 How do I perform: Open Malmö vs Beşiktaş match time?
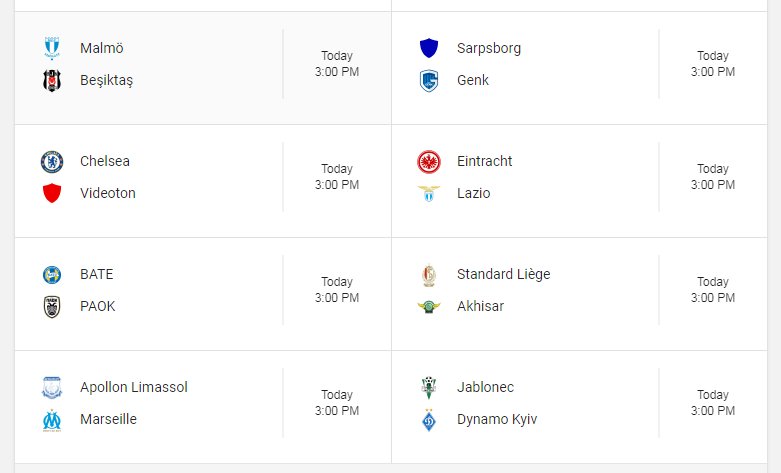coord(337,64)
